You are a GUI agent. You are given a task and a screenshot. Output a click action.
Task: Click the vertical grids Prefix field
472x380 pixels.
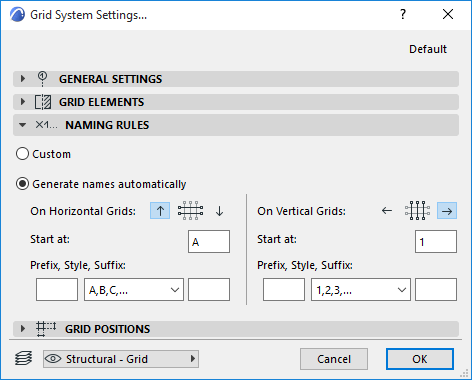284,290
